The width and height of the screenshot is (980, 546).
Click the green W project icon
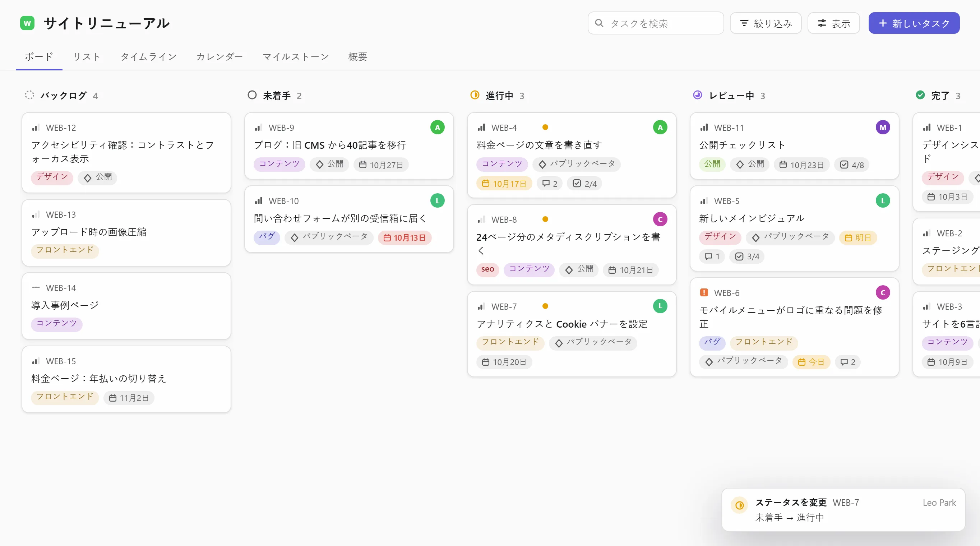click(x=27, y=23)
